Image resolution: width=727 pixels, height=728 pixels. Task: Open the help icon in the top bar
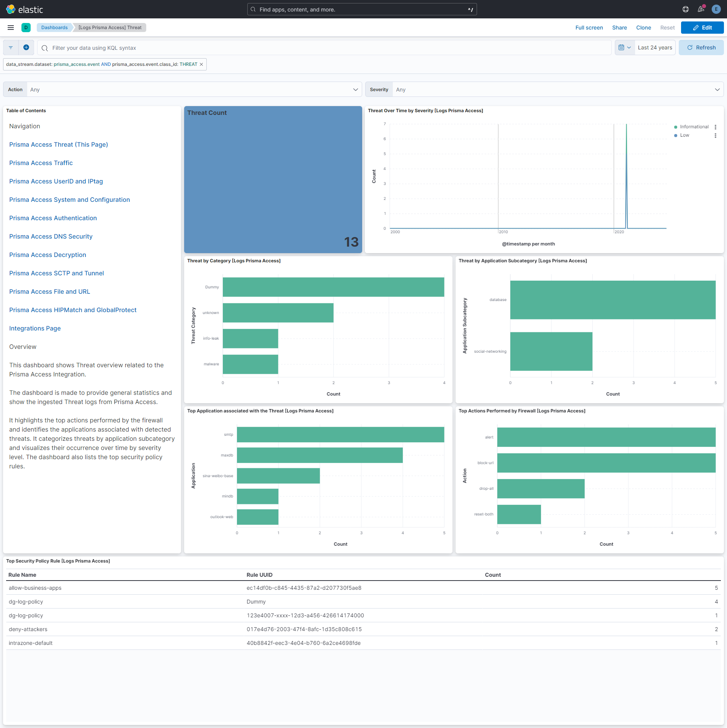(685, 9)
